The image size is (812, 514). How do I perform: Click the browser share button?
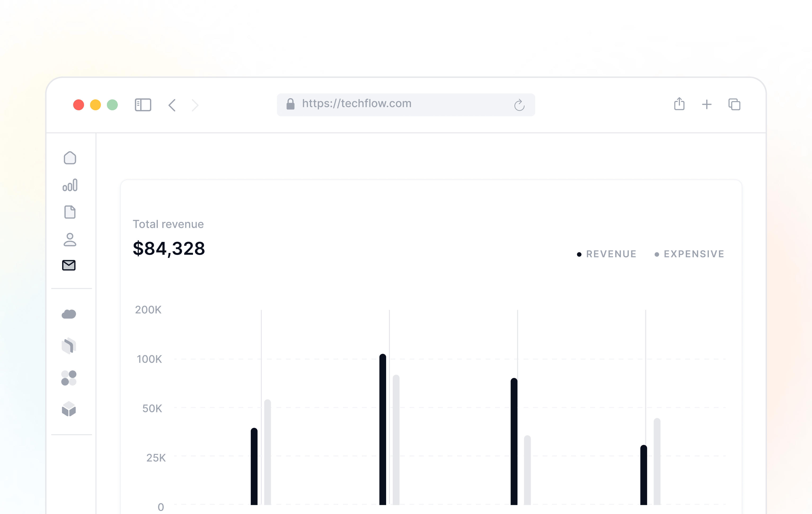coord(679,104)
